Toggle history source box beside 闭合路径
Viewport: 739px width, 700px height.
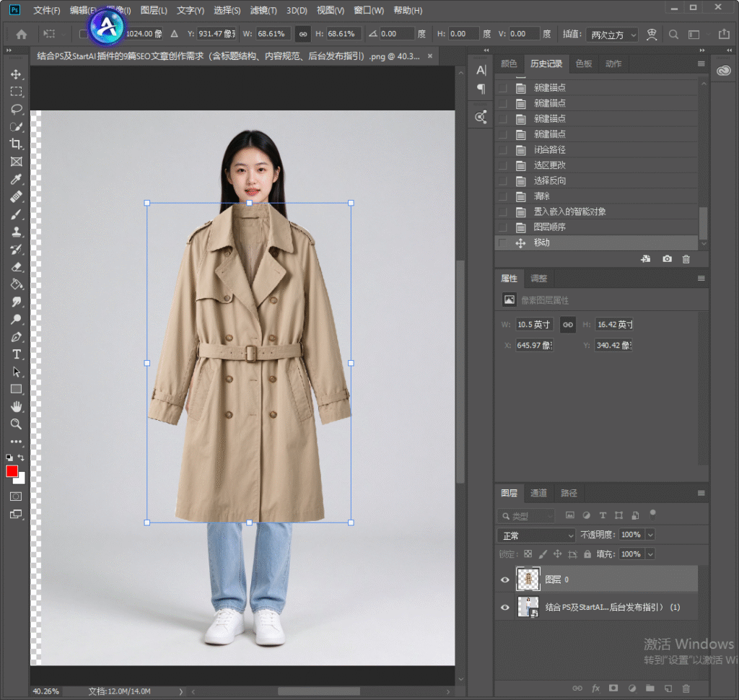pyautogui.click(x=503, y=150)
